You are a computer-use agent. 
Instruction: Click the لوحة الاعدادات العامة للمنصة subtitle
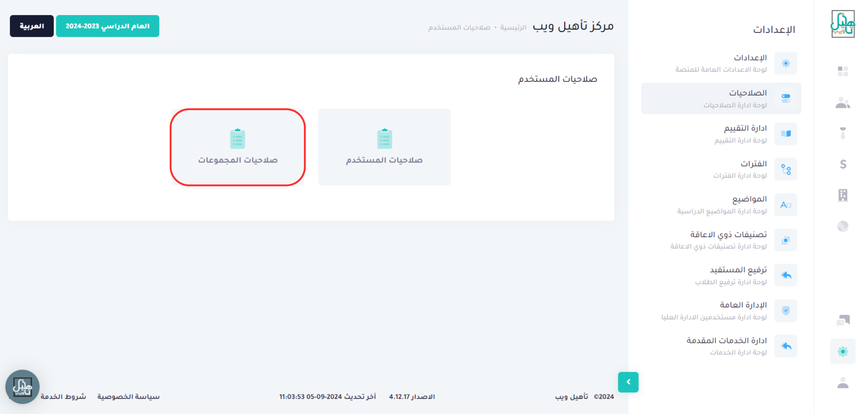(x=721, y=69)
